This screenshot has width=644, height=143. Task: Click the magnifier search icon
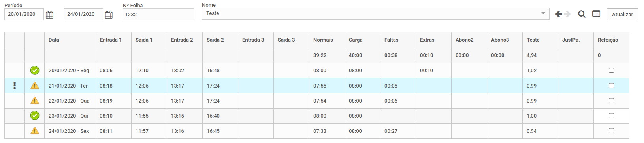tap(582, 14)
